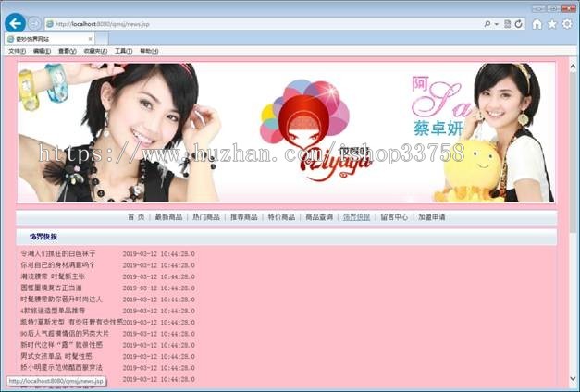Toggle the Compatibility View icon
The image size is (580, 392).
click(x=508, y=24)
